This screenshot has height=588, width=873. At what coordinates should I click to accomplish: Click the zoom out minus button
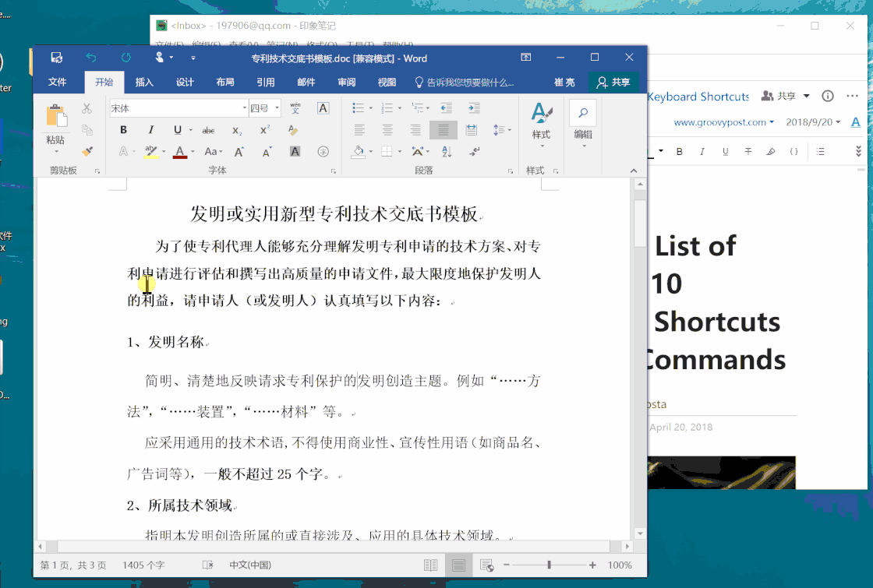point(507,565)
